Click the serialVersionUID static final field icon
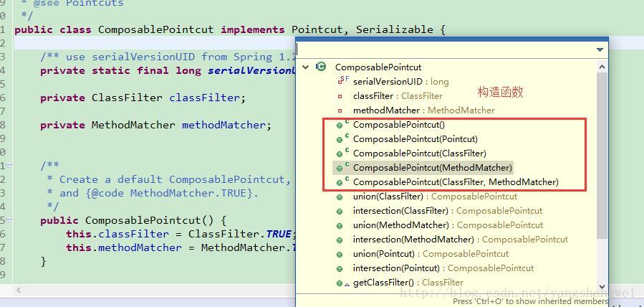This screenshot has width=644, height=307. click(342, 81)
